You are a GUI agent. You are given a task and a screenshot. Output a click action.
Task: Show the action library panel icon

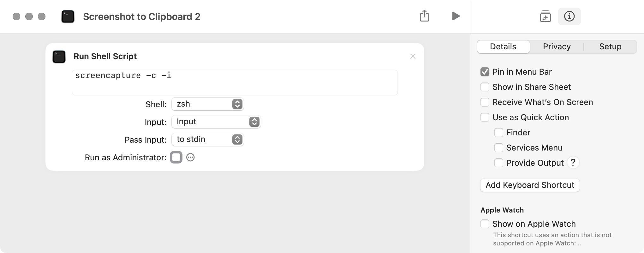545,16
